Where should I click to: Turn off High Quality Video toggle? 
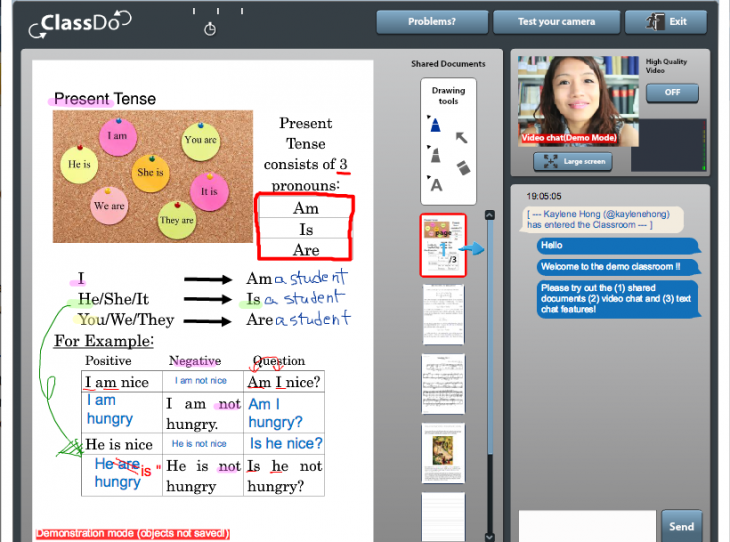672,93
